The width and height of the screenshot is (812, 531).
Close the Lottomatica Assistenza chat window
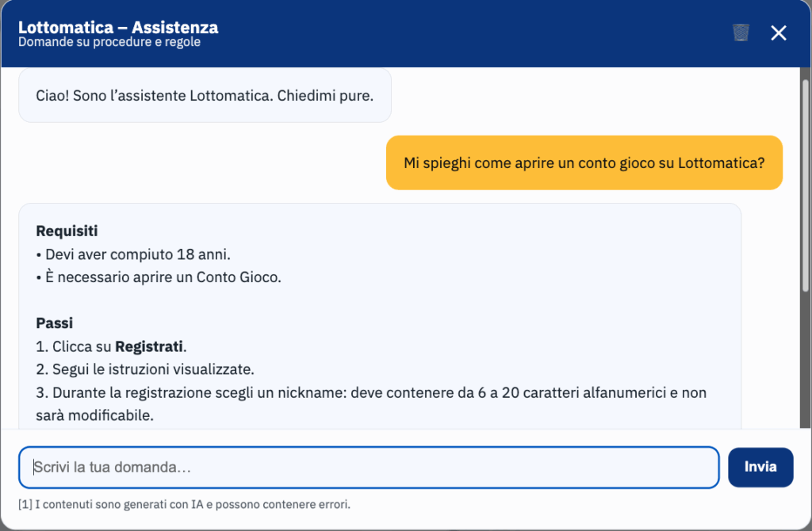click(x=779, y=33)
